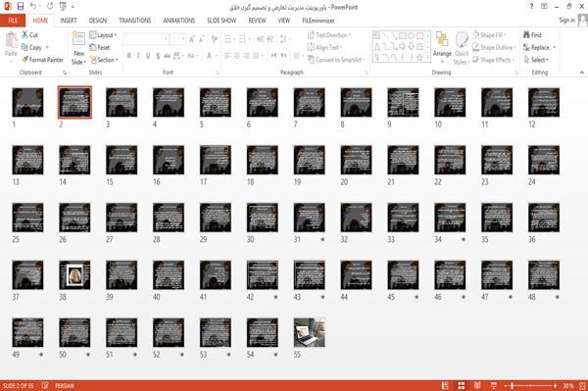Viewport: 588px width, 391px height.
Task: Open the VIEW tab
Action: pyautogui.click(x=284, y=21)
